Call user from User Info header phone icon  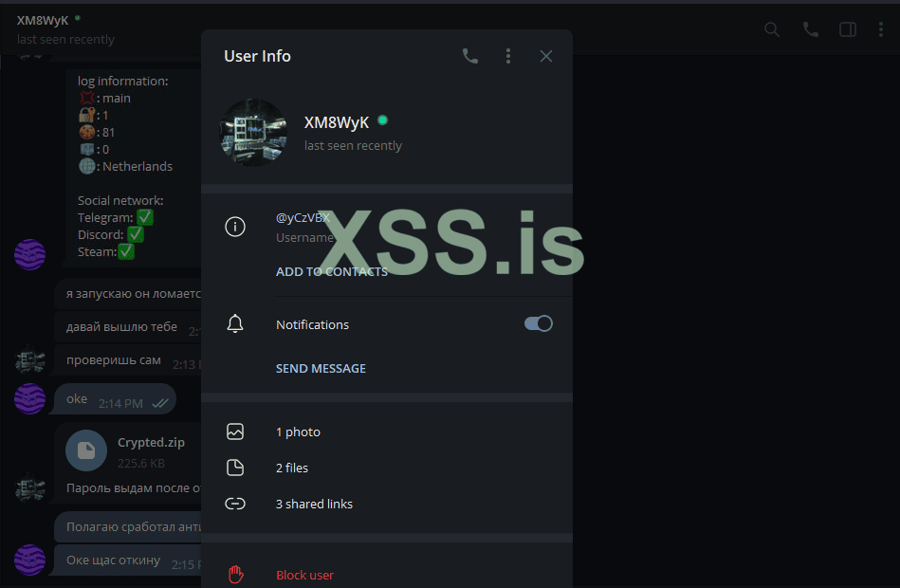[x=470, y=56]
